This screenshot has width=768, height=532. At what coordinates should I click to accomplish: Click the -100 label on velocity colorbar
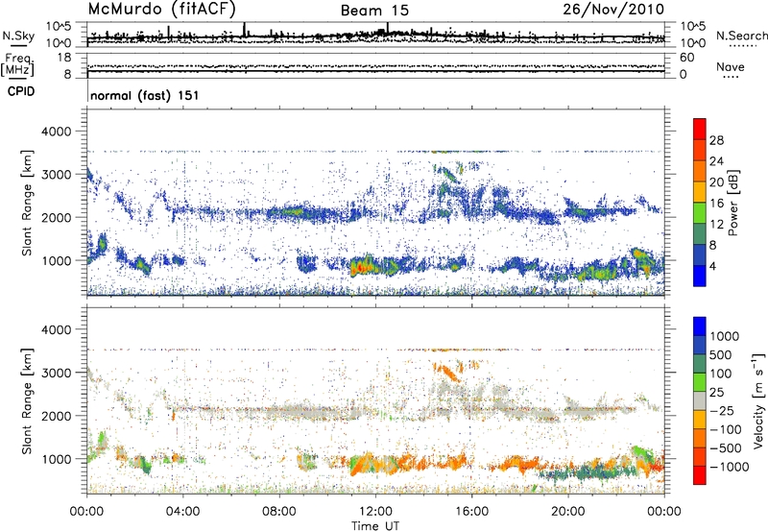point(726,429)
